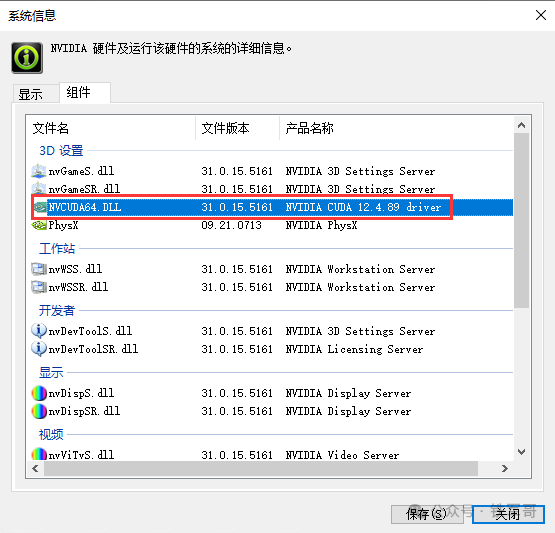Click the vertical scrollbar down arrow

pos(521,452)
